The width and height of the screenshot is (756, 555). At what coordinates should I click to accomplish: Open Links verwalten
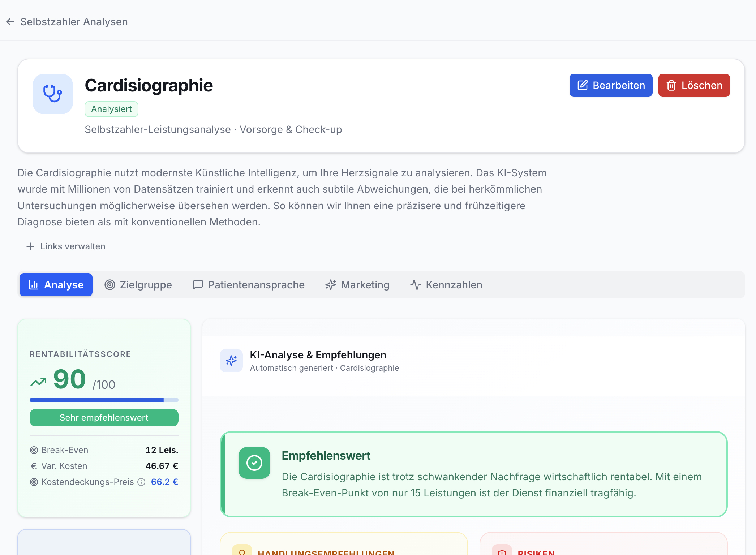[x=66, y=246]
